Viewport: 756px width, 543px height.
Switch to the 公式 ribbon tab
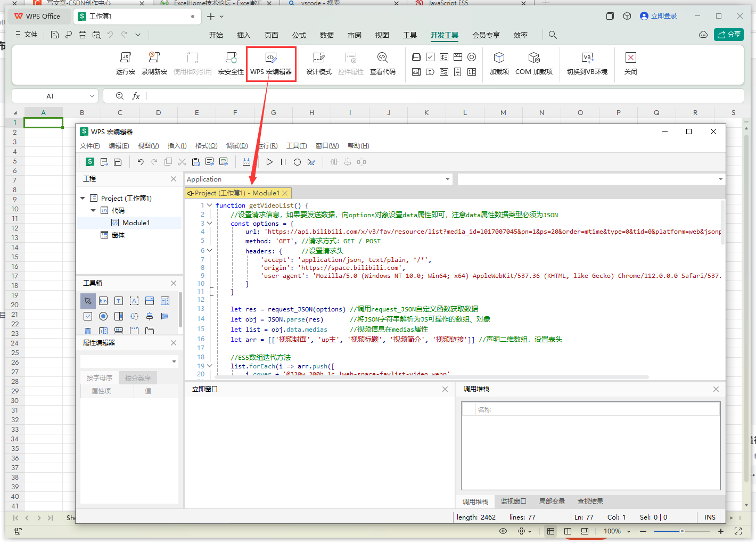coord(299,35)
